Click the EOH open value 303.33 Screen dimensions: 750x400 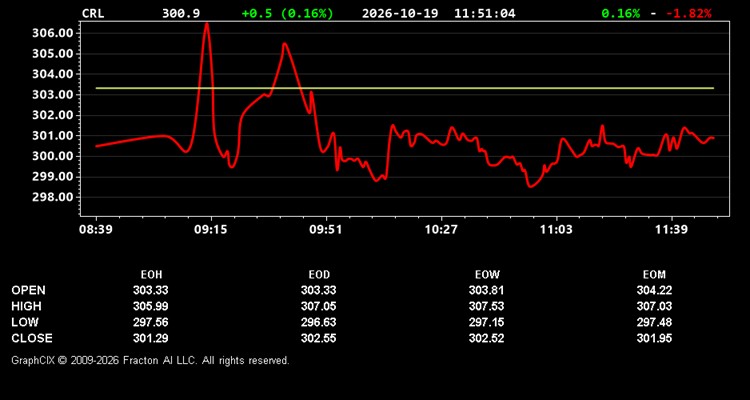click(151, 290)
